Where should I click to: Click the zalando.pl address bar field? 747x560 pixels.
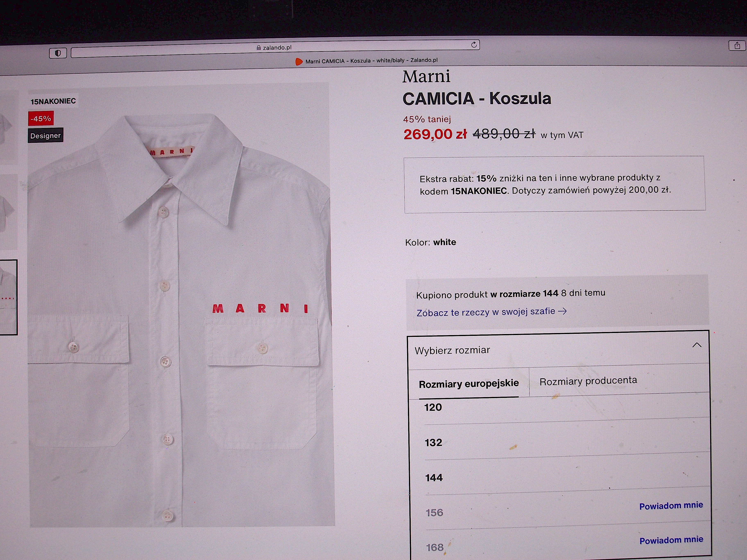[x=275, y=49]
